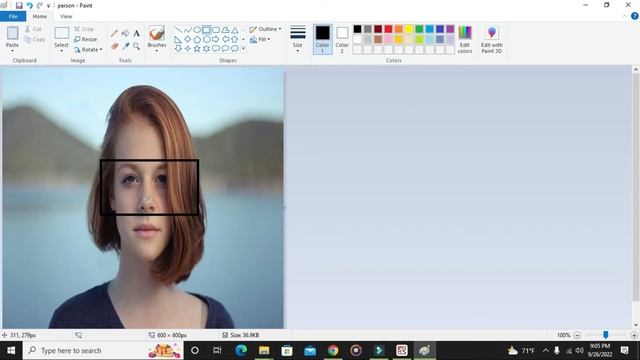Screen dimensions: 640x360
Task: Click the Save icon in title bar
Action: [x=19, y=5]
